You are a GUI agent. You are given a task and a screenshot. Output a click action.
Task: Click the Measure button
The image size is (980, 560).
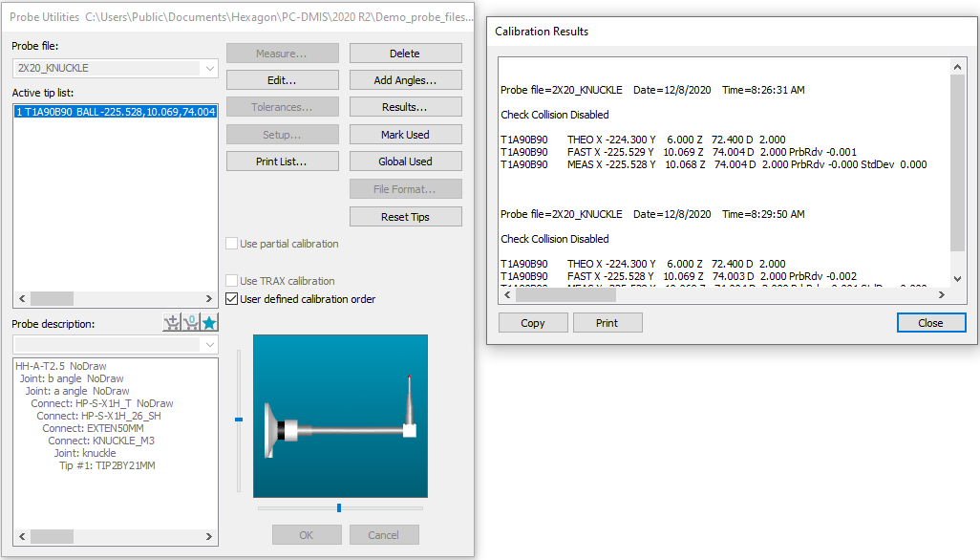click(282, 53)
